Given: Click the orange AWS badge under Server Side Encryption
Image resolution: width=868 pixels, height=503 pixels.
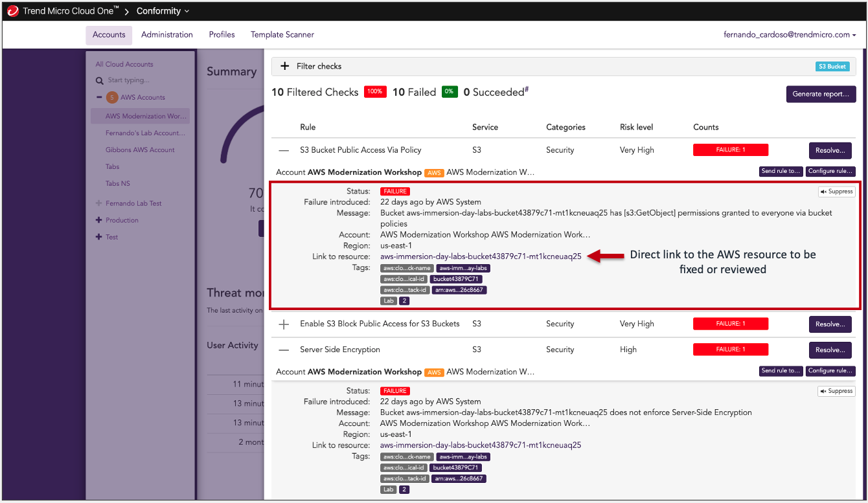Looking at the screenshot, I should tap(434, 372).
